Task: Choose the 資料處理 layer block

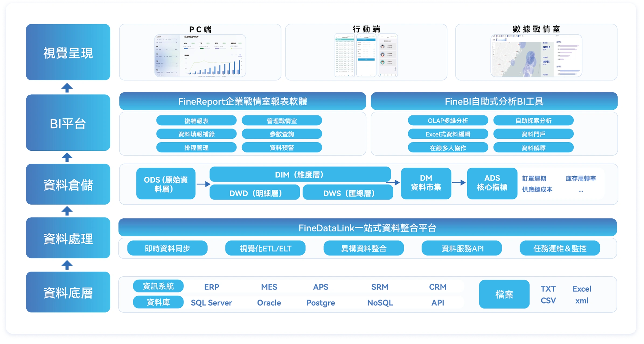Action: point(68,238)
